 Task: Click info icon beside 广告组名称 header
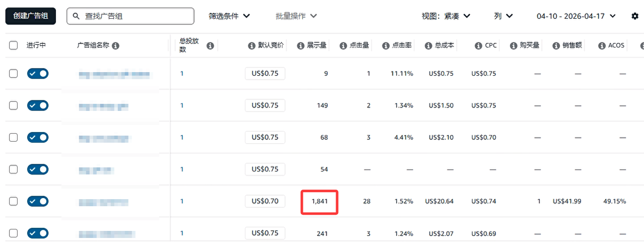coord(115,46)
